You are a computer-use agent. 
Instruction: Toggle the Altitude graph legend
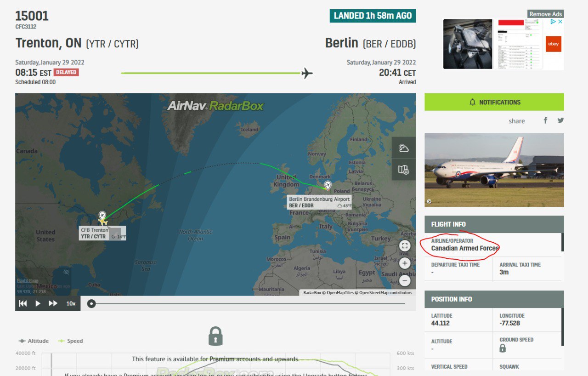click(x=34, y=341)
